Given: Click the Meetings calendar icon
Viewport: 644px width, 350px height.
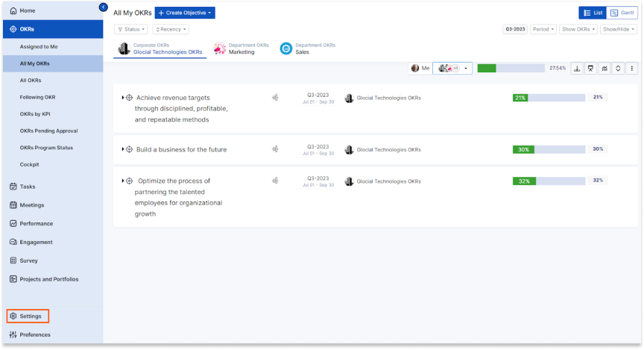Looking at the screenshot, I should click(x=13, y=205).
